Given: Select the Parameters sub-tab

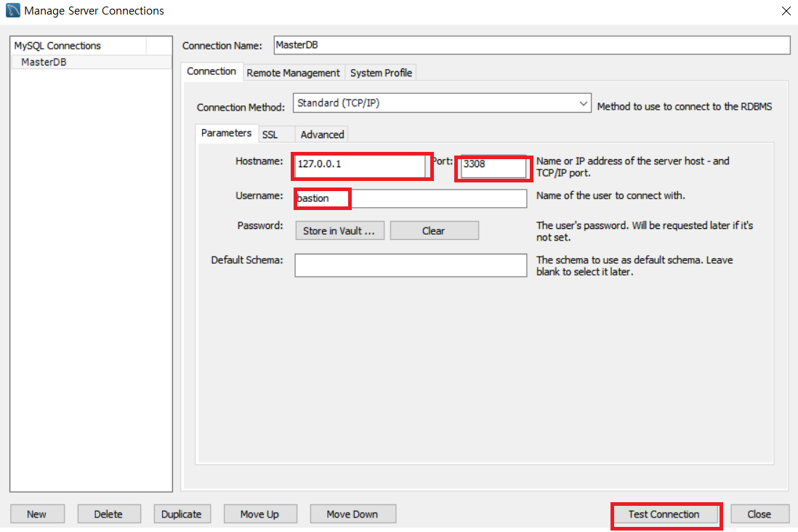Looking at the screenshot, I should tap(226, 133).
